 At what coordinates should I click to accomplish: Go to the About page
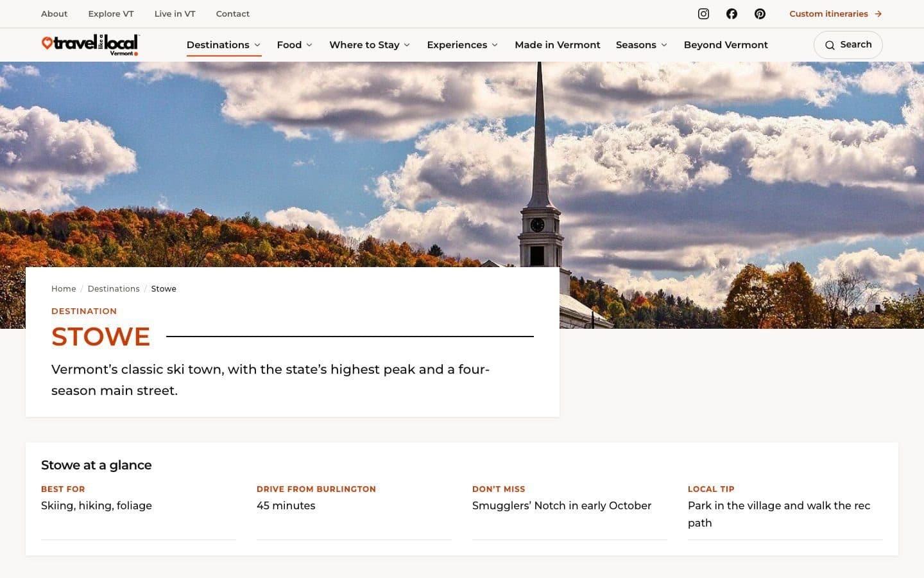point(54,13)
